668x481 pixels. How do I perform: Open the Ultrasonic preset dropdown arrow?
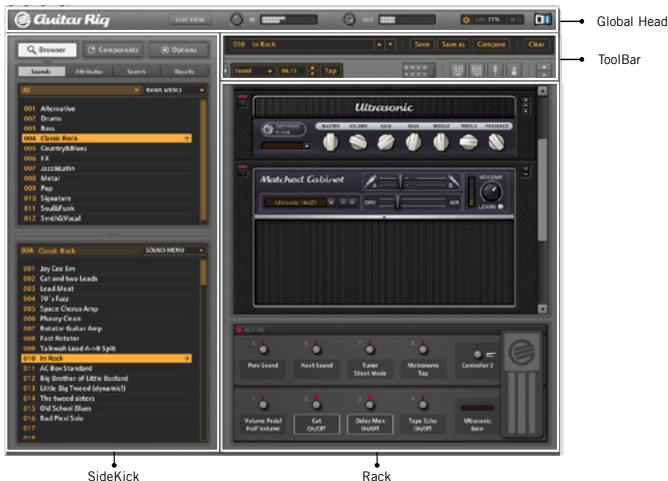pos(306,146)
